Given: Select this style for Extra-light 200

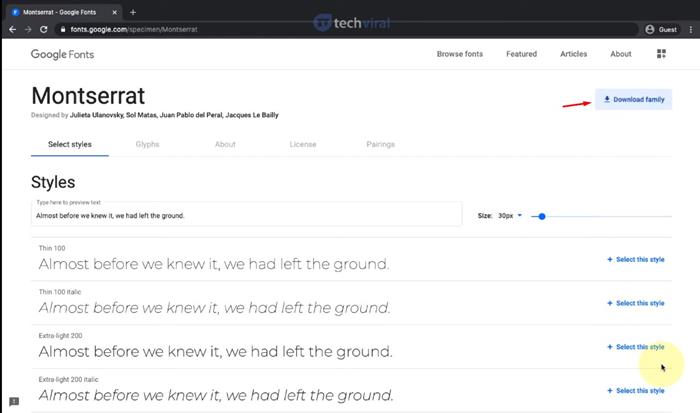Looking at the screenshot, I should (x=636, y=347).
